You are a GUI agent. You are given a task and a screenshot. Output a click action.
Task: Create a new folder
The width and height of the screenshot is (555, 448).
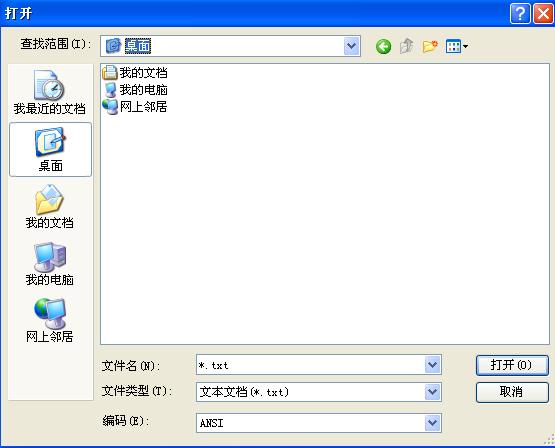coord(430,46)
